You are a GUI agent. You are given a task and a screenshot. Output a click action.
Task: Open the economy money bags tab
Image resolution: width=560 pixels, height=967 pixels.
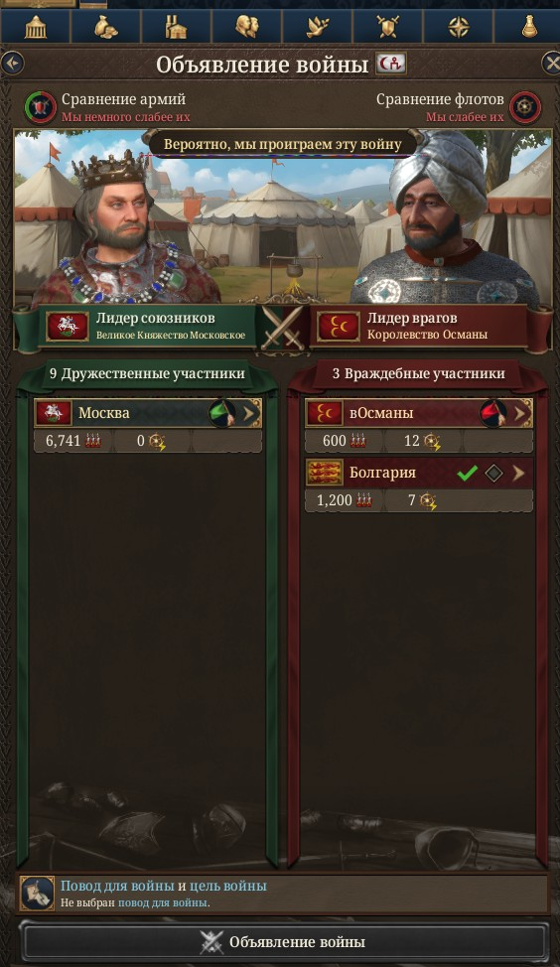tap(106, 27)
